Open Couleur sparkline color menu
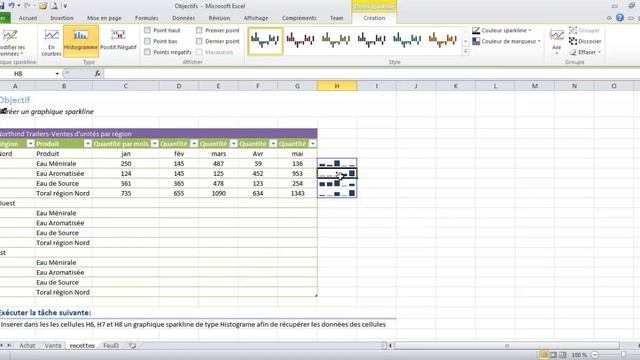Image resolution: width=640 pixels, height=360 pixels. tap(502, 30)
